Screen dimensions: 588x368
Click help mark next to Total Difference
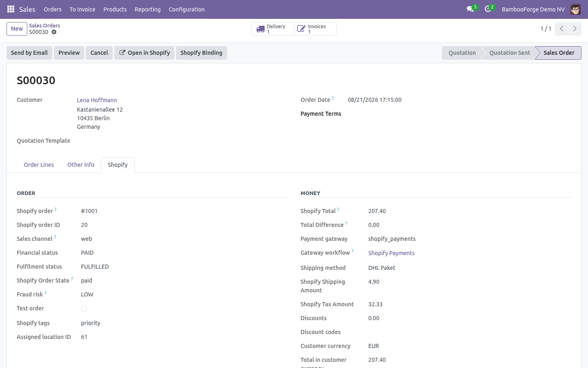pos(346,223)
